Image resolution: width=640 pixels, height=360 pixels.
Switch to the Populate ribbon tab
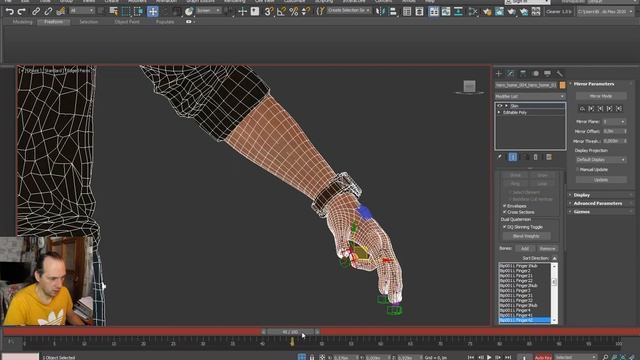pyautogui.click(x=164, y=22)
